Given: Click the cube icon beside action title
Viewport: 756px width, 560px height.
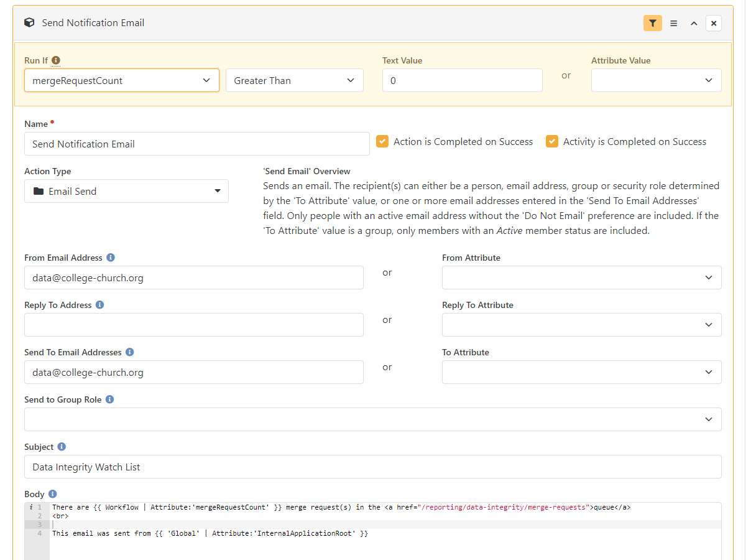Looking at the screenshot, I should (29, 22).
